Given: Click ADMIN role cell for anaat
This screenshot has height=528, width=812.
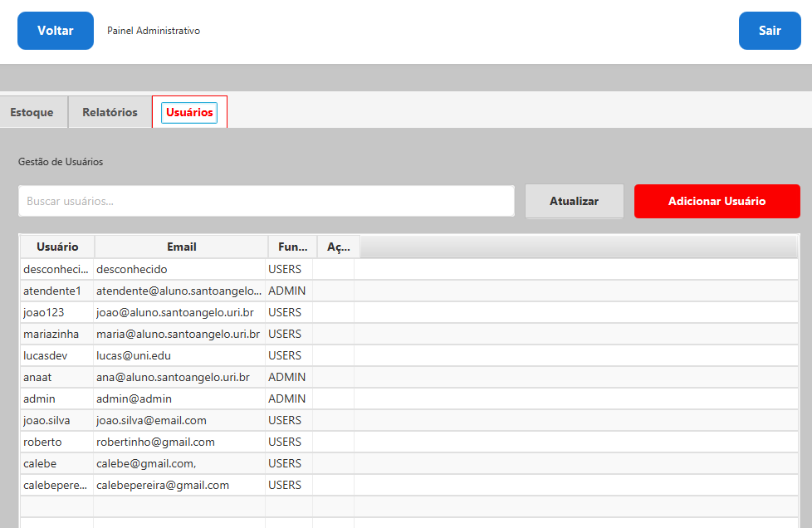Looking at the screenshot, I should pos(287,377).
